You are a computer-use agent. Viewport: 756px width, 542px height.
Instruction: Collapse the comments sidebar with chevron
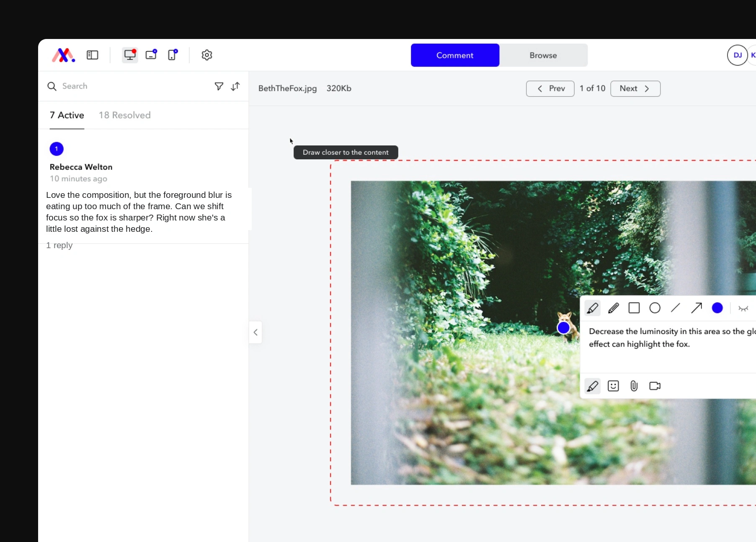pyautogui.click(x=255, y=332)
